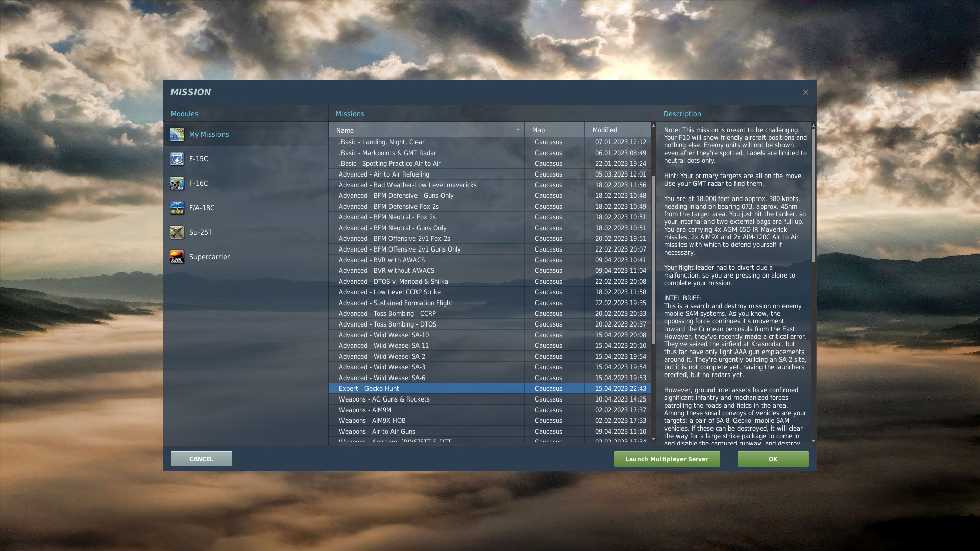Viewport: 980px width, 551px height.
Task: Click Launch Multiplayer Server button
Action: [x=667, y=459]
